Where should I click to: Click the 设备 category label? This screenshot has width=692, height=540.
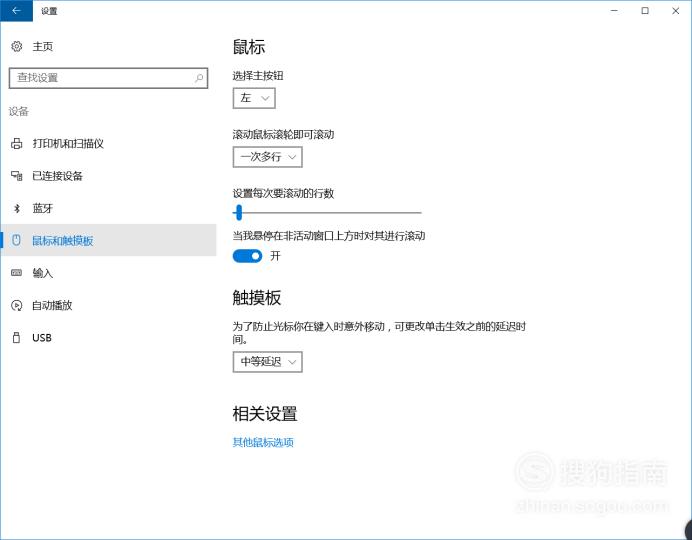[19, 111]
